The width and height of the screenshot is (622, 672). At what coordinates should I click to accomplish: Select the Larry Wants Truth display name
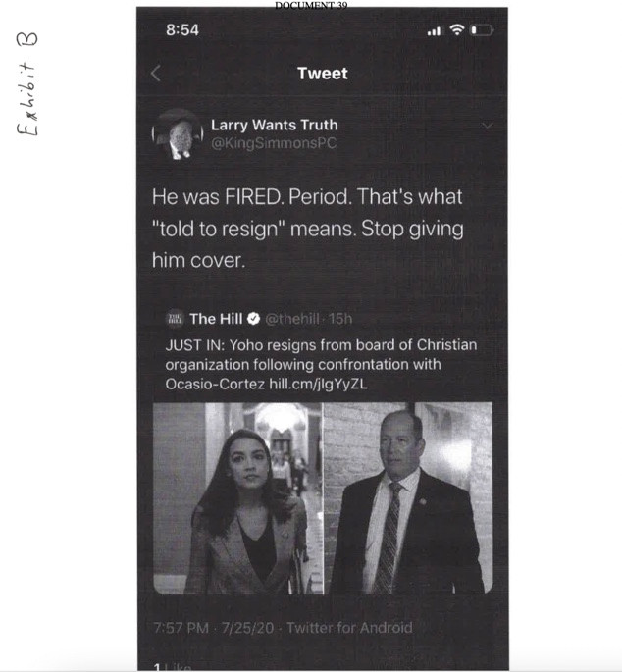click(275, 126)
